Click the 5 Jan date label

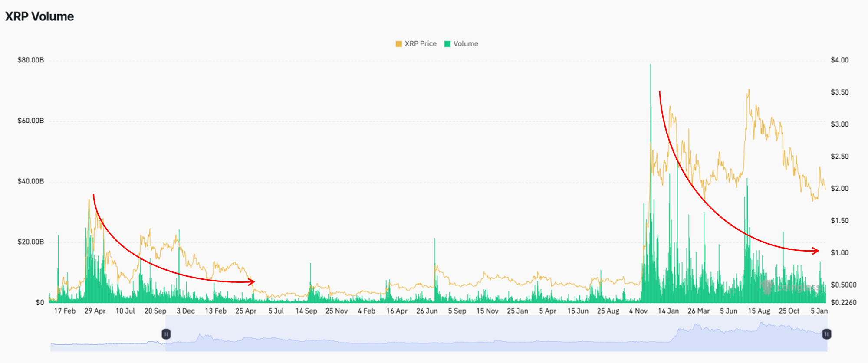(819, 311)
